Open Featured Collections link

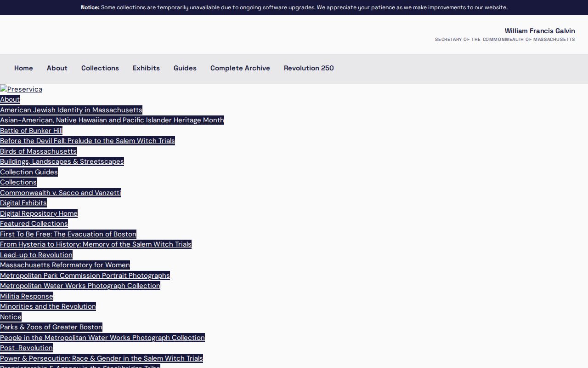point(34,224)
